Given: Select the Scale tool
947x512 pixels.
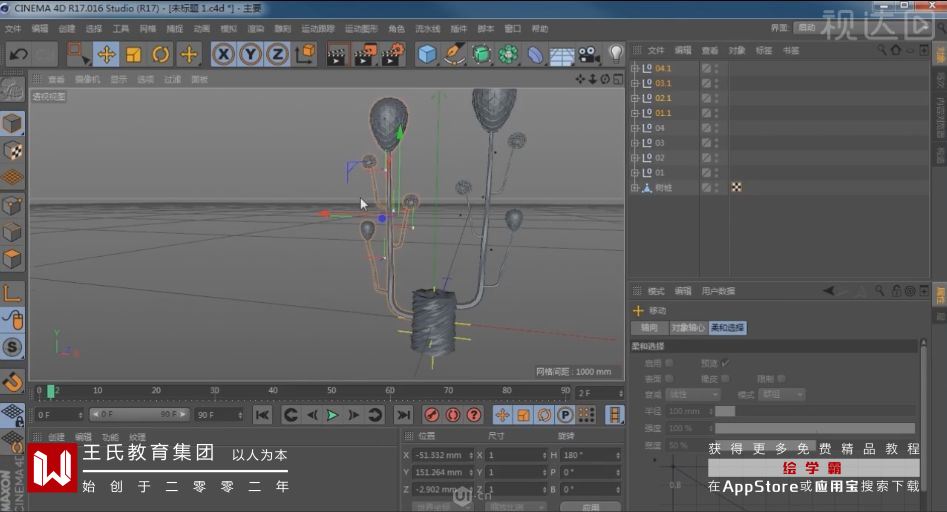Looking at the screenshot, I should pyautogui.click(x=133, y=54).
